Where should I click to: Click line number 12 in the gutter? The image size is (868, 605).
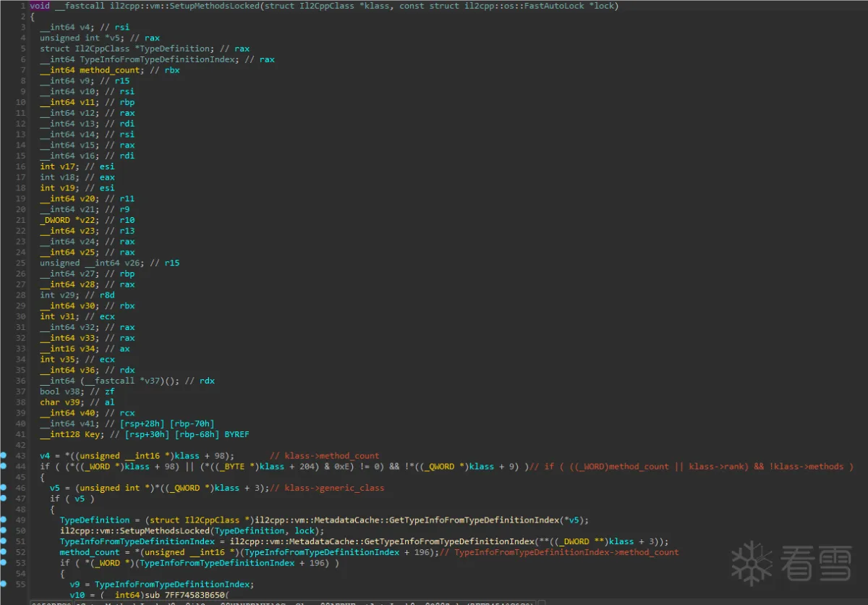22,124
